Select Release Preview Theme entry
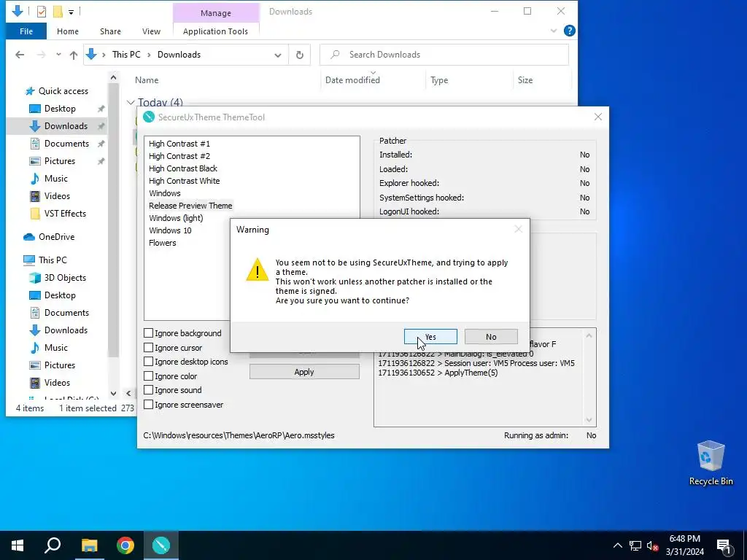747x560 pixels. pyautogui.click(x=190, y=205)
